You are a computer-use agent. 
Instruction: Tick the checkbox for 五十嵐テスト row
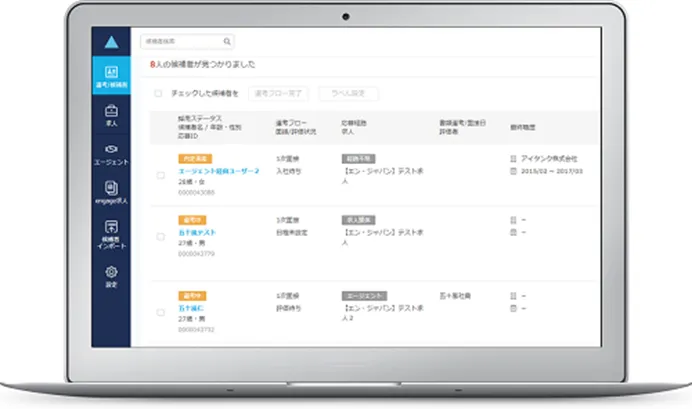coord(160,237)
